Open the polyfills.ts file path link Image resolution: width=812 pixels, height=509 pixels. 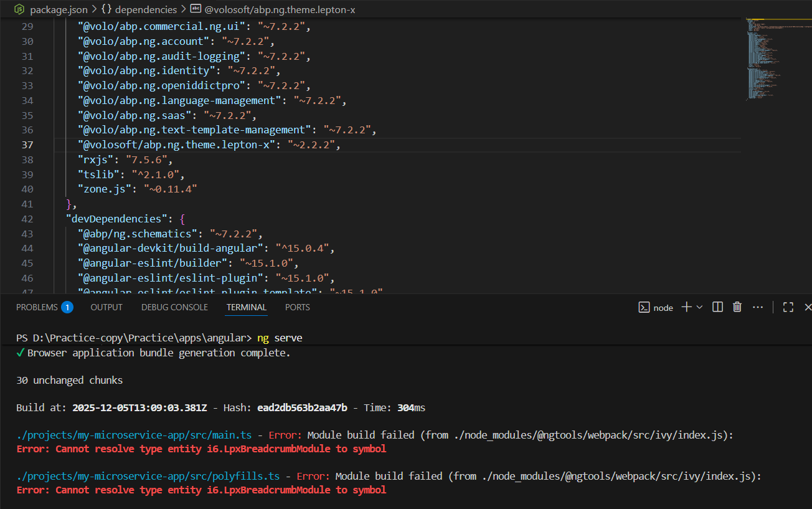(x=149, y=476)
